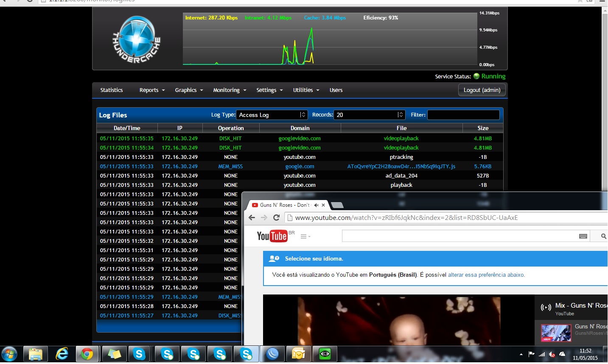Open the green eye application in the taskbar
This screenshot has height=364, width=608.
325,354
